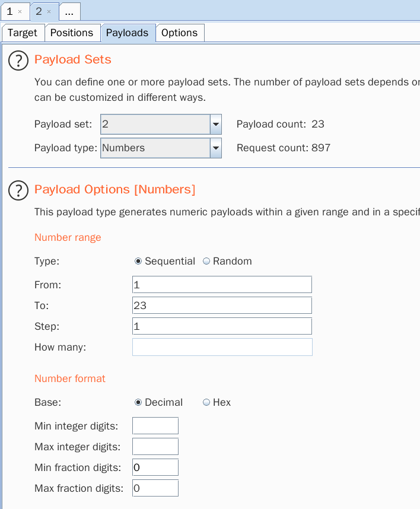Open the Target tab
This screenshot has height=509, width=420.
tap(23, 33)
